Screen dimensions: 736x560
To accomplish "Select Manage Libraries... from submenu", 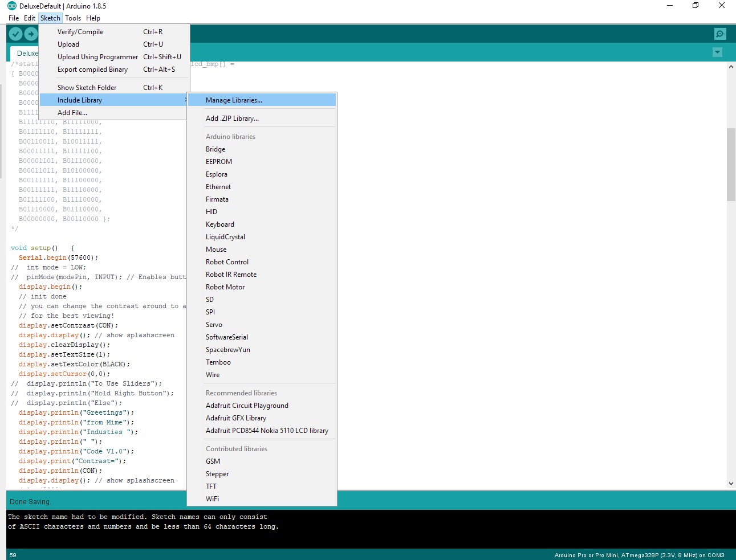I will pos(234,100).
